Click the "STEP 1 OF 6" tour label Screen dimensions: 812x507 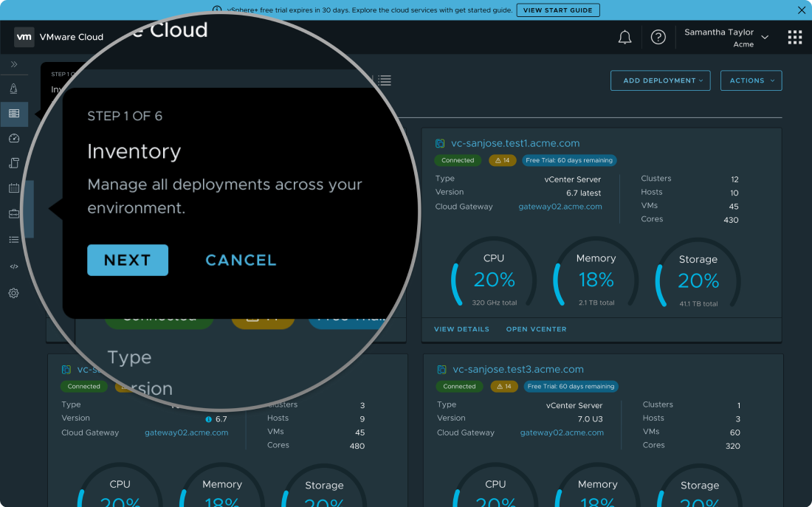pyautogui.click(x=125, y=116)
